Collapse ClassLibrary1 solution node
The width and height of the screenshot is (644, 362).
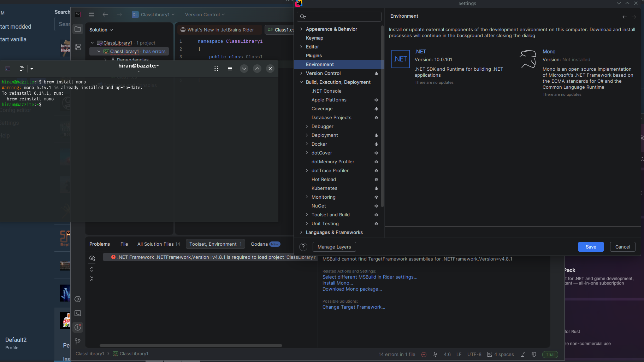[x=92, y=43]
